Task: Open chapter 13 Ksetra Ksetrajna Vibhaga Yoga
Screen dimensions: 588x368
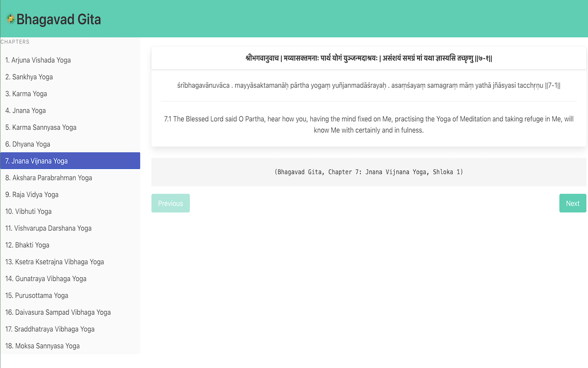Action: 70,262
